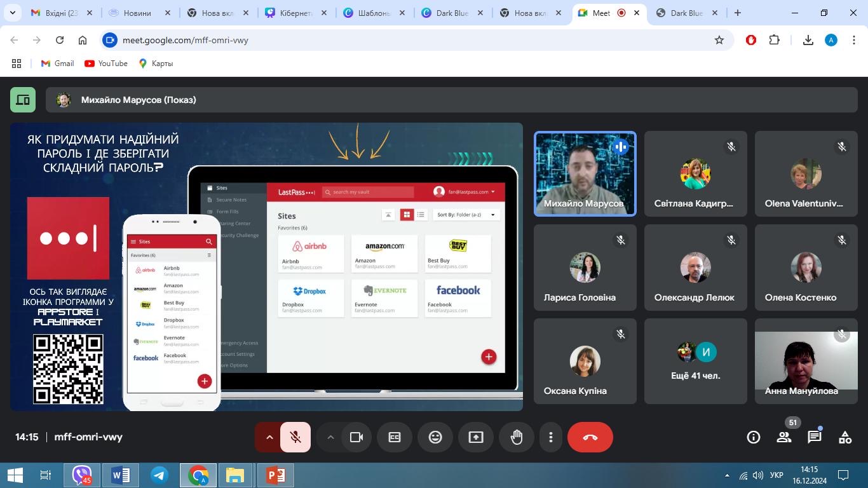Open browser extensions puzzle icon
868x488 pixels.
pos(774,40)
